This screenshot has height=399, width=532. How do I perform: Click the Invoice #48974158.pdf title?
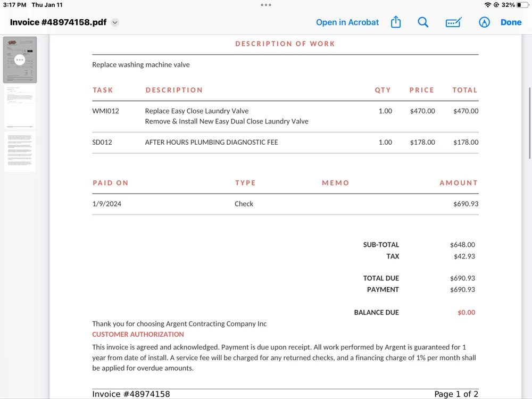tap(58, 22)
